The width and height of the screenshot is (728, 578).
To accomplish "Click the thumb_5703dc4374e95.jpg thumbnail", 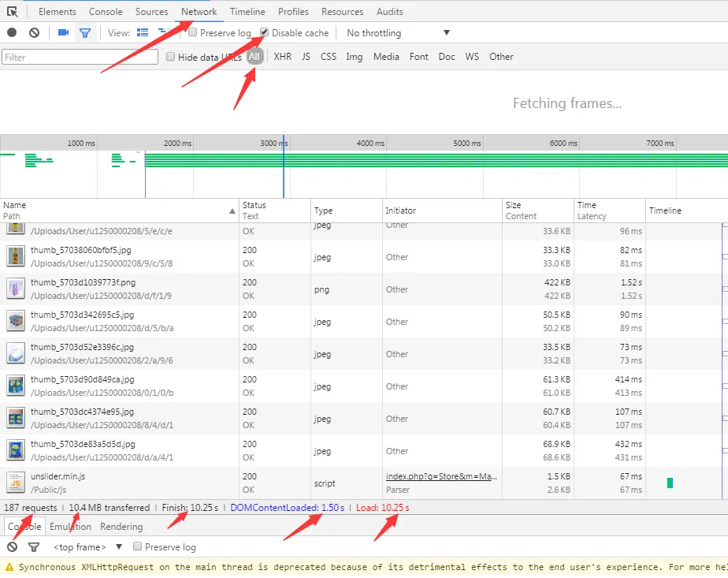I will pos(16,418).
